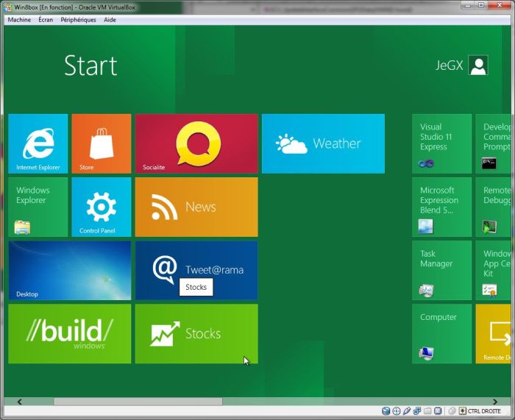Open the Internet Explorer tile
515x420 pixels.
(x=38, y=143)
